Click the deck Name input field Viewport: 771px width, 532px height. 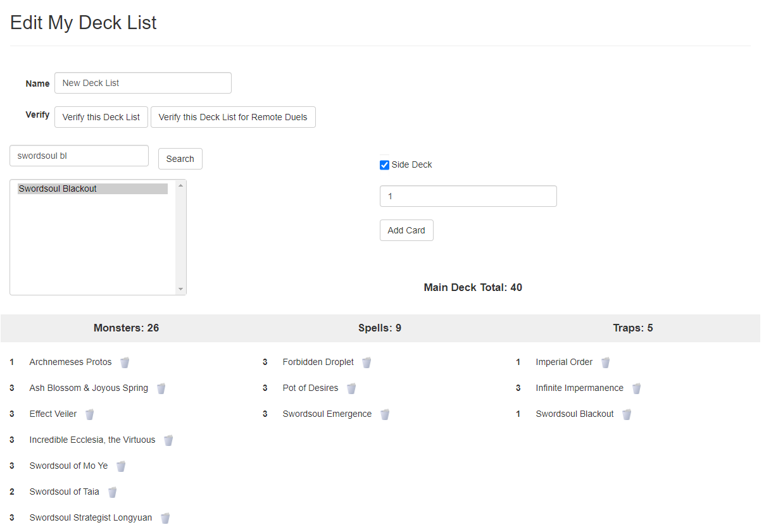pyautogui.click(x=143, y=83)
